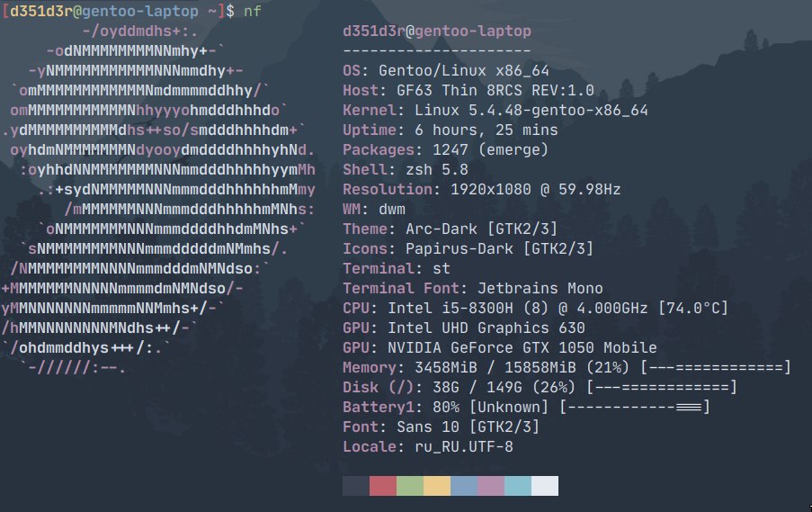Click the typed 'nf' command at prompt
The height and width of the screenshot is (512, 812).
pyautogui.click(x=253, y=12)
